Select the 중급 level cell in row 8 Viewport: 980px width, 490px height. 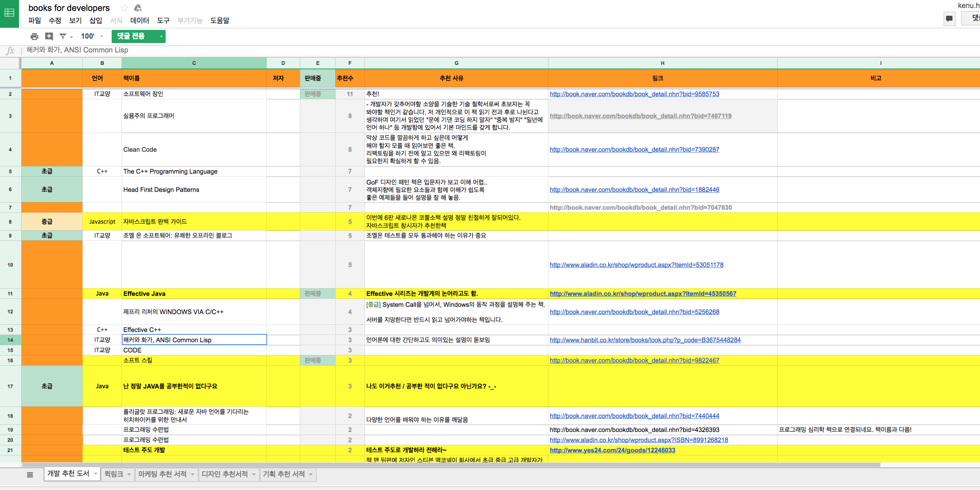point(52,222)
